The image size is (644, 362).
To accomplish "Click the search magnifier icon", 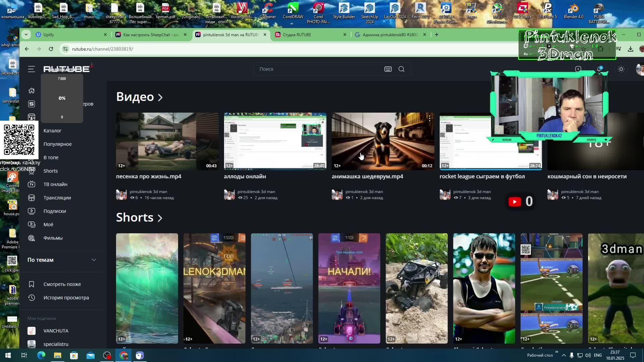I will (401, 69).
